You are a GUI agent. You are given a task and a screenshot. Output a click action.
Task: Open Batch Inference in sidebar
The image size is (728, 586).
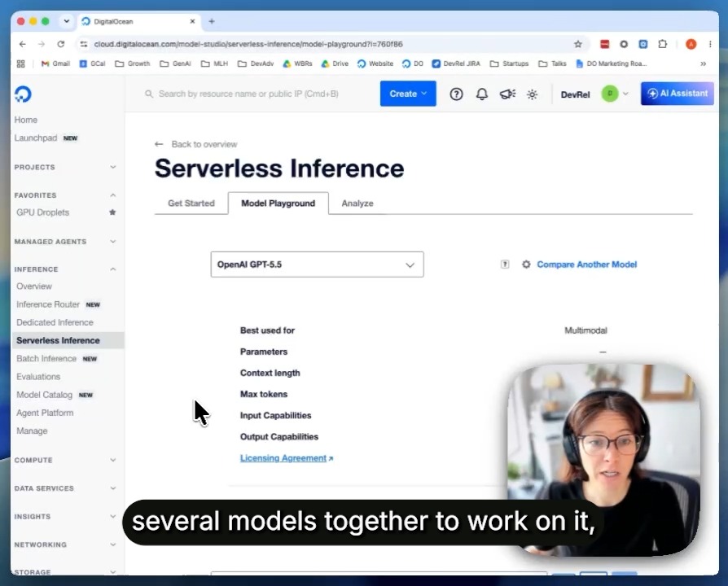click(46, 359)
